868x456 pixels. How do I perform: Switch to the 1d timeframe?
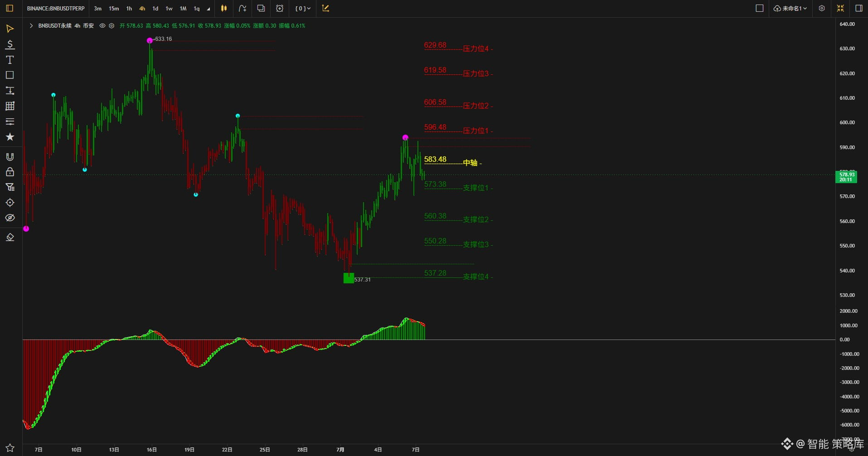(x=155, y=9)
